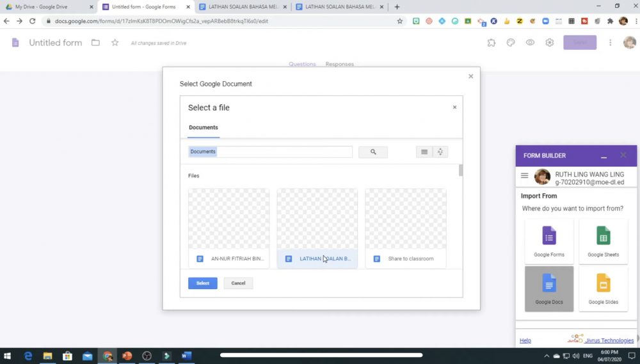Open Windows Start menu
This screenshot has height=364, width=640.
tap(7, 356)
